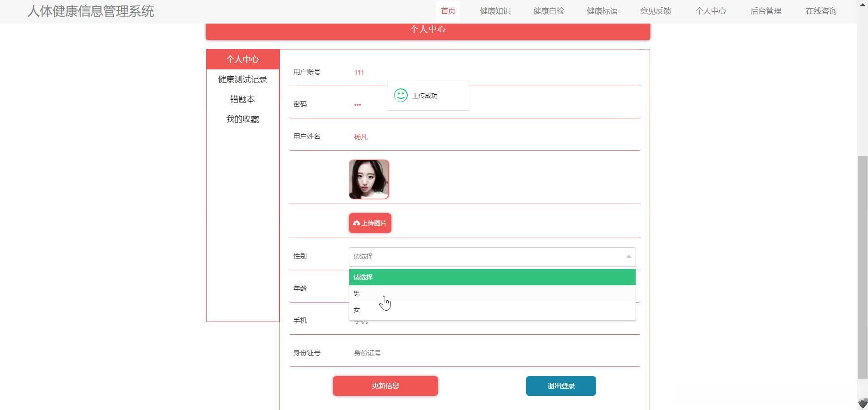The image size is (868, 410).
Task: Open 后台管理 from the top menu
Action: (765, 11)
